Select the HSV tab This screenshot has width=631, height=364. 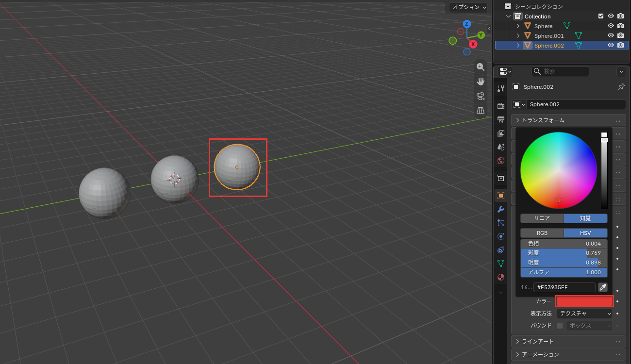point(585,233)
